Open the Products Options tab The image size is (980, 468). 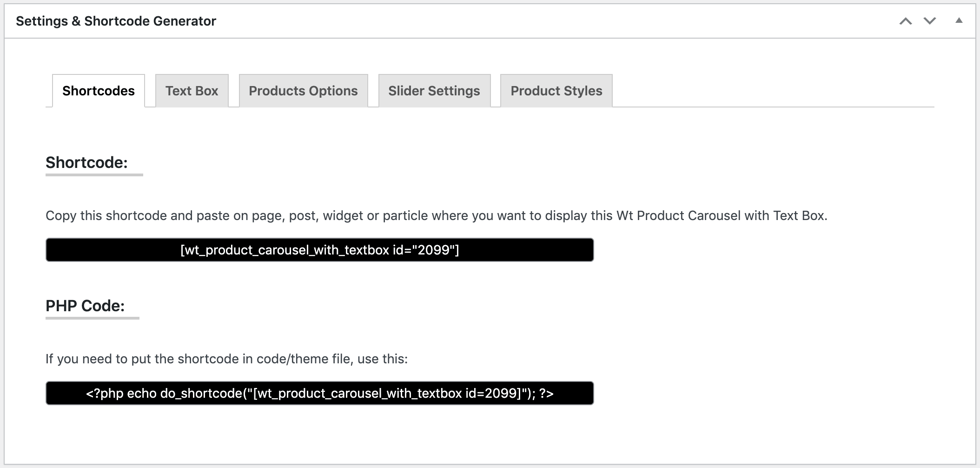tap(303, 91)
